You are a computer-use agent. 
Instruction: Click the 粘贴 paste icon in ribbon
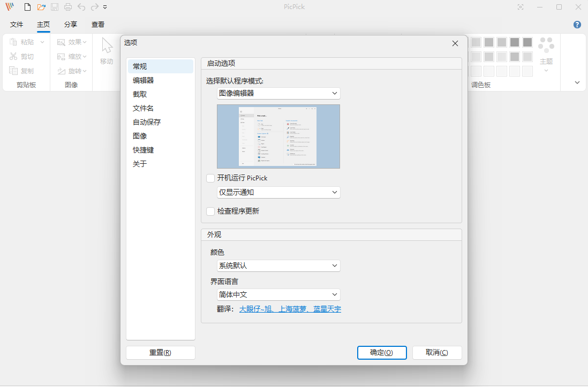click(x=13, y=42)
